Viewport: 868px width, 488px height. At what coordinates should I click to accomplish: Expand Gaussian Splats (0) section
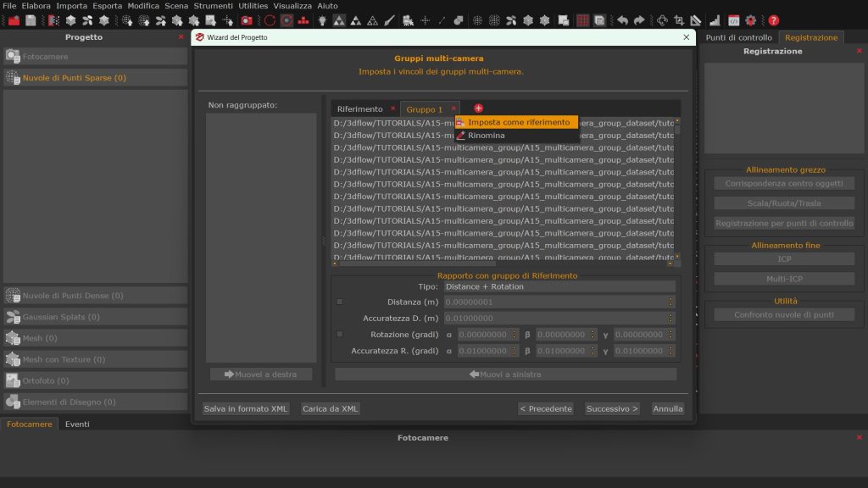pyautogui.click(x=95, y=317)
